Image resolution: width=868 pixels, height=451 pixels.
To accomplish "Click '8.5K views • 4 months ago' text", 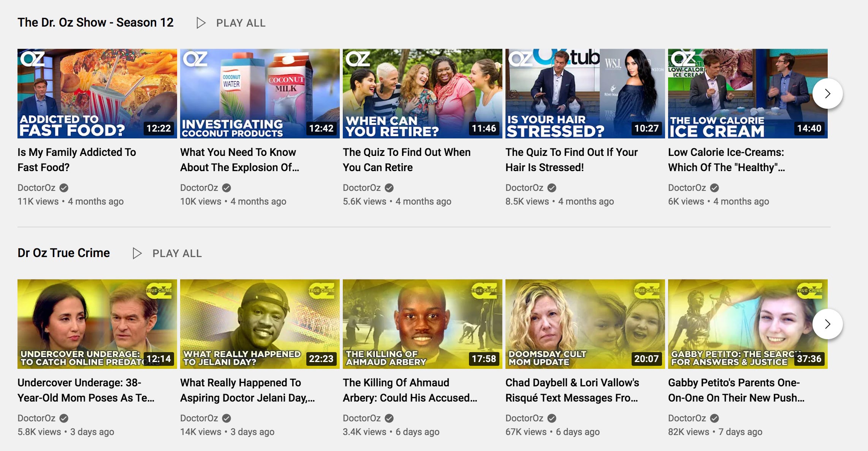I will click(560, 202).
